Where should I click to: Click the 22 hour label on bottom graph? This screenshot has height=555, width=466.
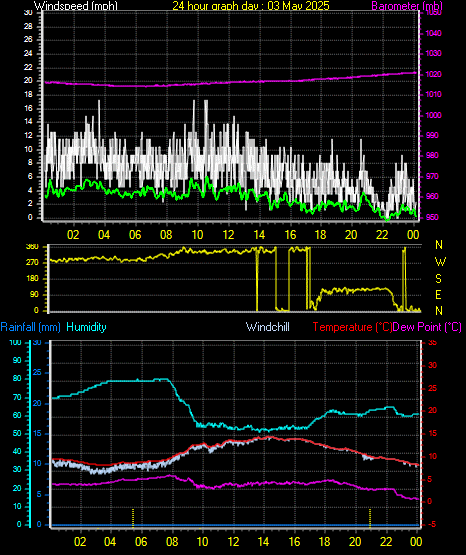click(x=386, y=542)
